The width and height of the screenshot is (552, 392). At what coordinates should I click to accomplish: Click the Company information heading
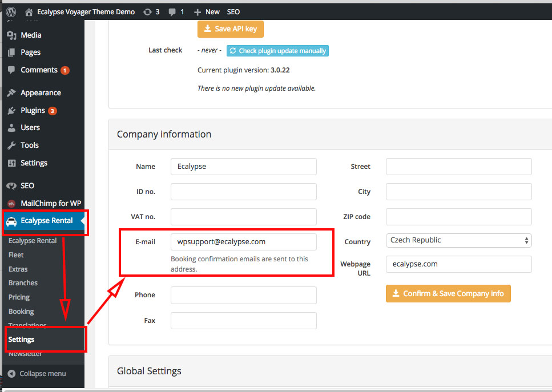tap(164, 135)
